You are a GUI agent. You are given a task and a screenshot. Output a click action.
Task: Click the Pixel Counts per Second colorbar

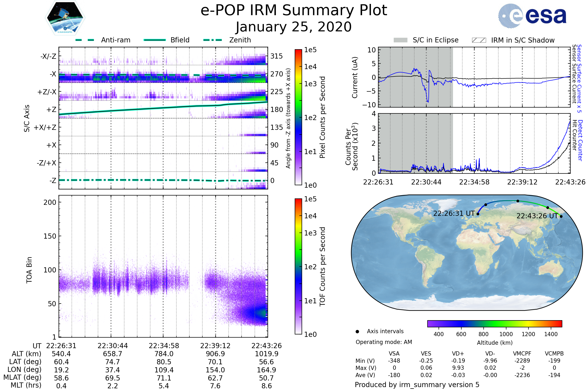[x=298, y=117]
